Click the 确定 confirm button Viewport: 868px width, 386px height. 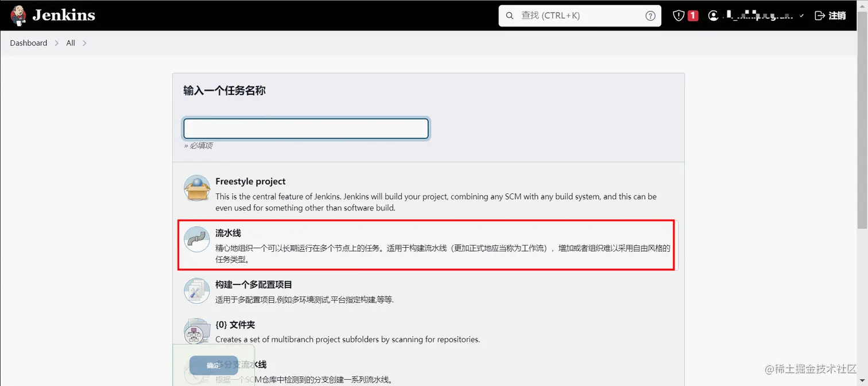[214, 365]
